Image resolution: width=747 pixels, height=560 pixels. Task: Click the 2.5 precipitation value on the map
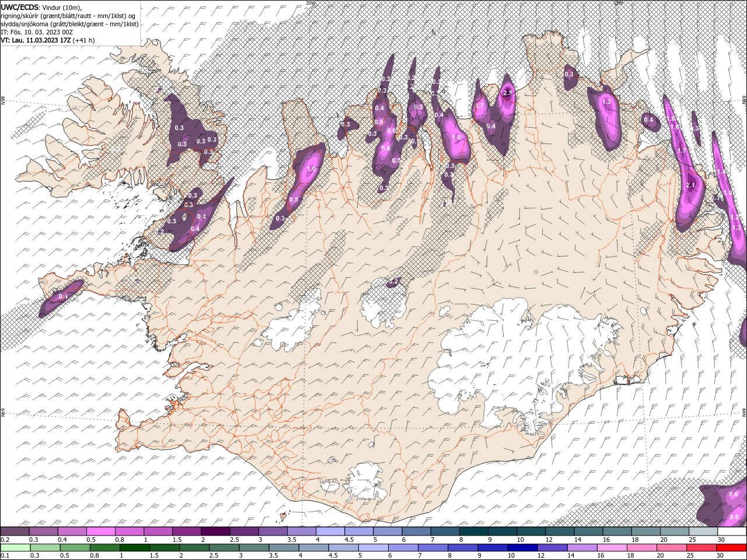[x=508, y=93]
